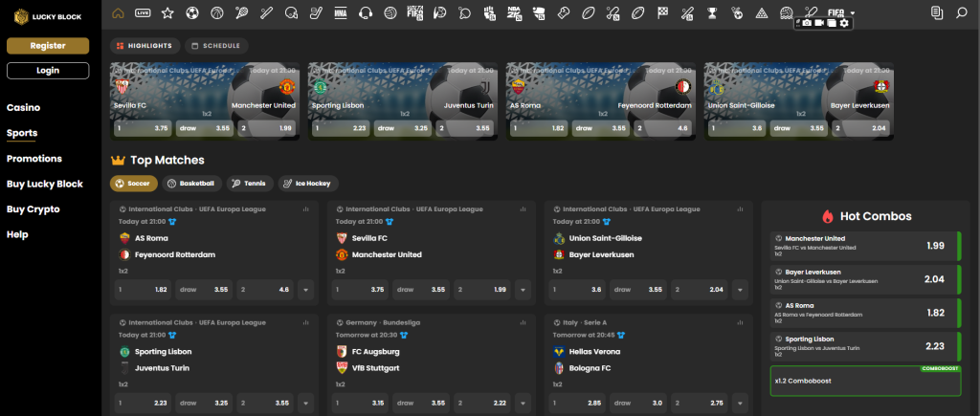980x416 pixels.
Task: Toggle the Soccer filter chip
Action: pos(134,184)
